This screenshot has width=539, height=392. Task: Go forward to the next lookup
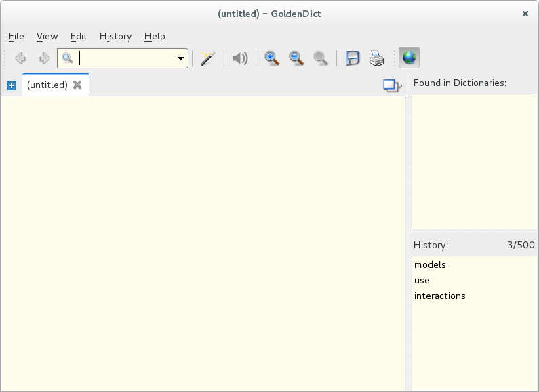point(44,58)
